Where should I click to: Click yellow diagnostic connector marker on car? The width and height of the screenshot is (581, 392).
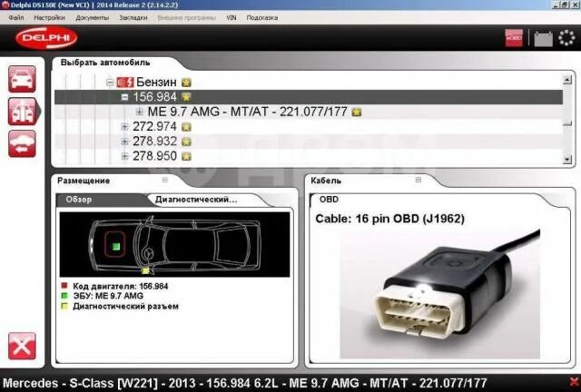145,270
